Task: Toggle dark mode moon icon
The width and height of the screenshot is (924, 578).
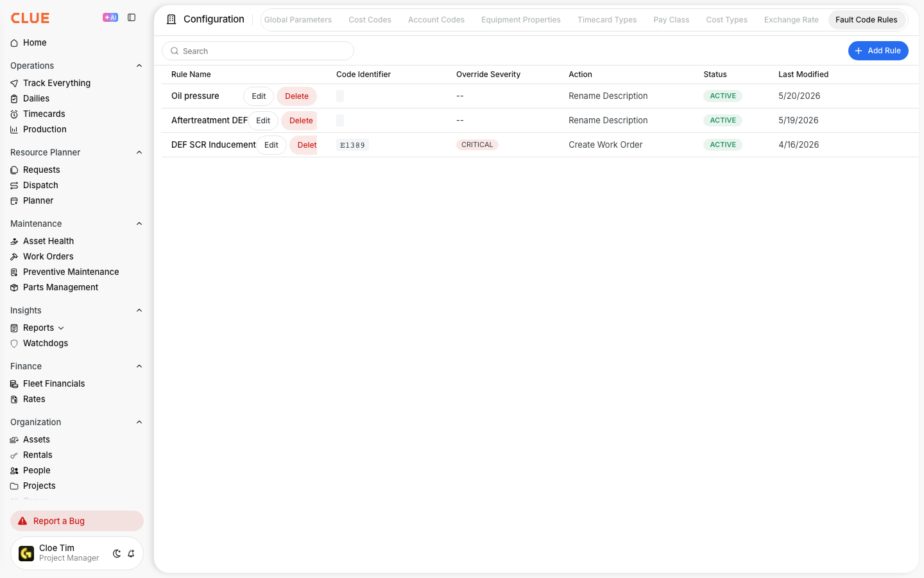Action: tap(117, 554)
